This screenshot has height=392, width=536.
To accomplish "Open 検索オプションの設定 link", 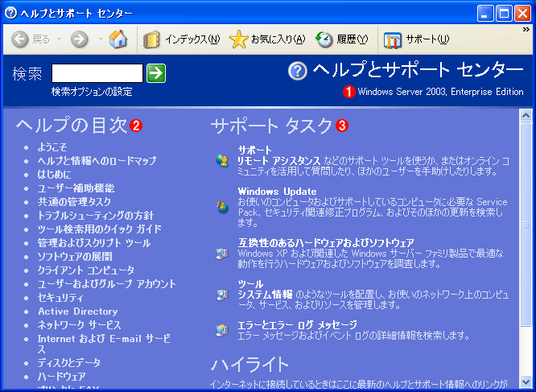I will (x=92, y=92).
